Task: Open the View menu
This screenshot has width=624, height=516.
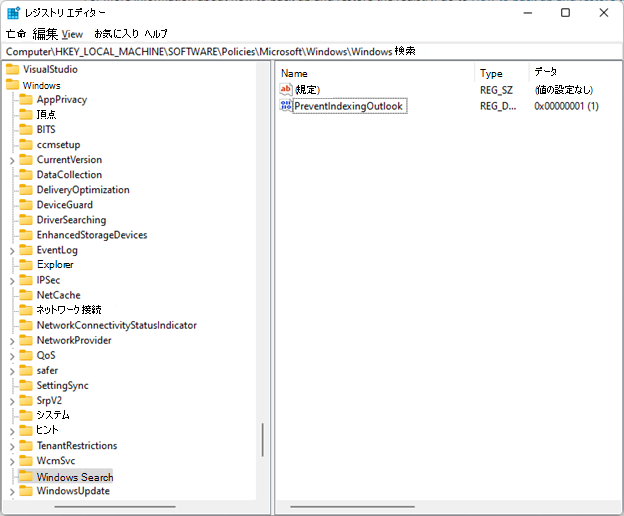Action: pos(72,34)
